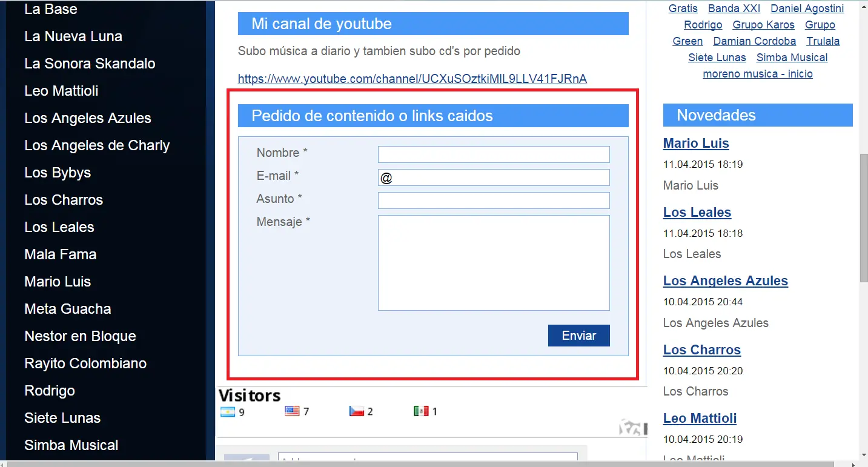868x467 pixels.
Task: Click the Mi canal de youtube header
Action: tap(433, 24)
